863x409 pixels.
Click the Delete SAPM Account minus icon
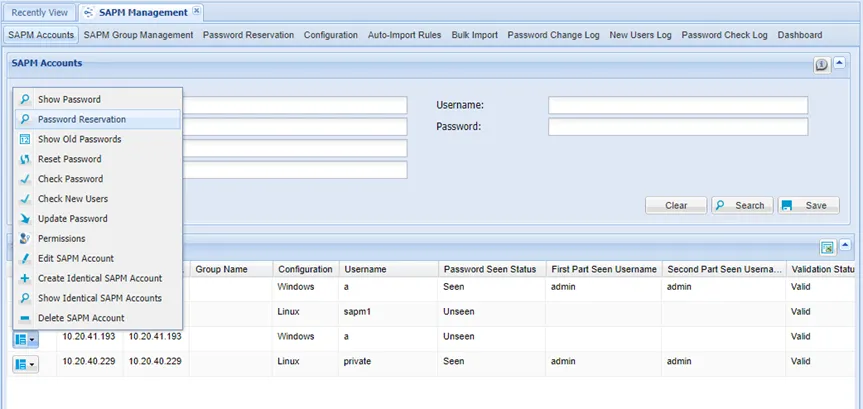click(x=25, y=318)
